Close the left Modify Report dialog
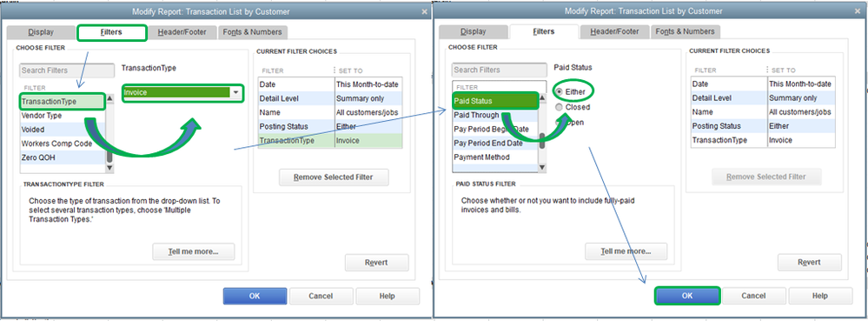 click(x=424, y=11)
